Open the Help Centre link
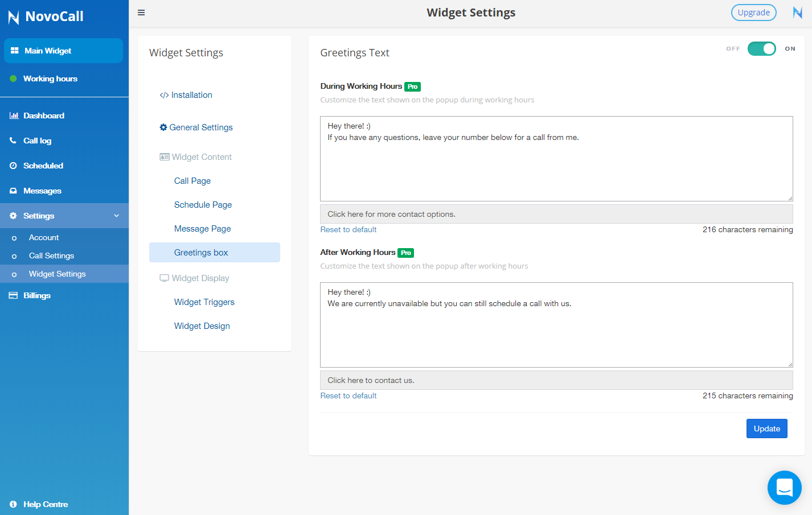The image size is (812, 515). pos(46,504)
